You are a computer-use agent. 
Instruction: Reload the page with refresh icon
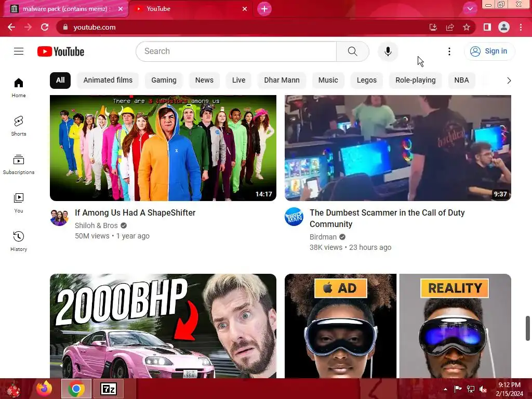pyautogui.click(x=45, y=27)
